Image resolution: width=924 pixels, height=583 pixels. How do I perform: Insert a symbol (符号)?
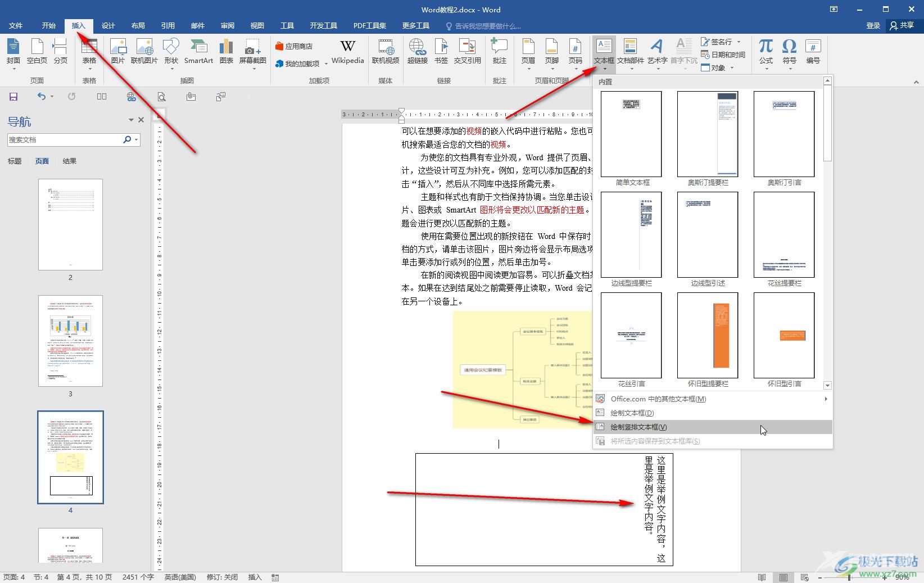(x=790, y=53)
